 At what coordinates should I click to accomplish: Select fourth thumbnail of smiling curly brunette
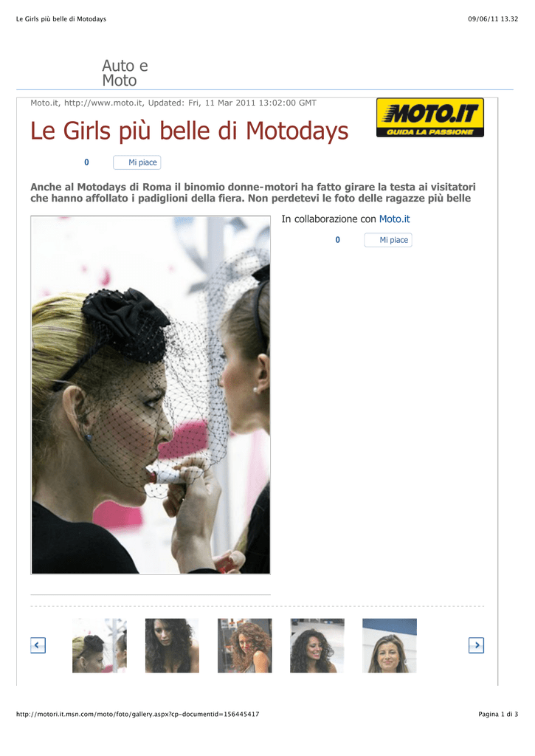(317, 645)
